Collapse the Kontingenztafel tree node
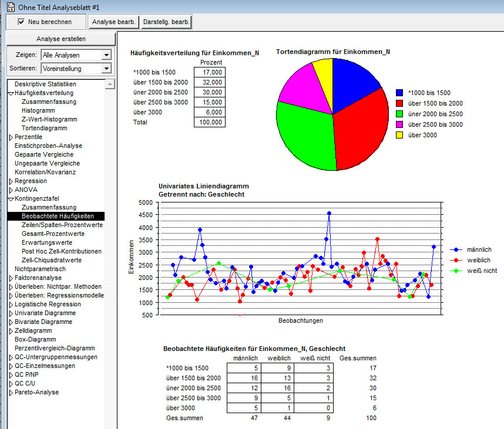504x429 pixels. 11,199
